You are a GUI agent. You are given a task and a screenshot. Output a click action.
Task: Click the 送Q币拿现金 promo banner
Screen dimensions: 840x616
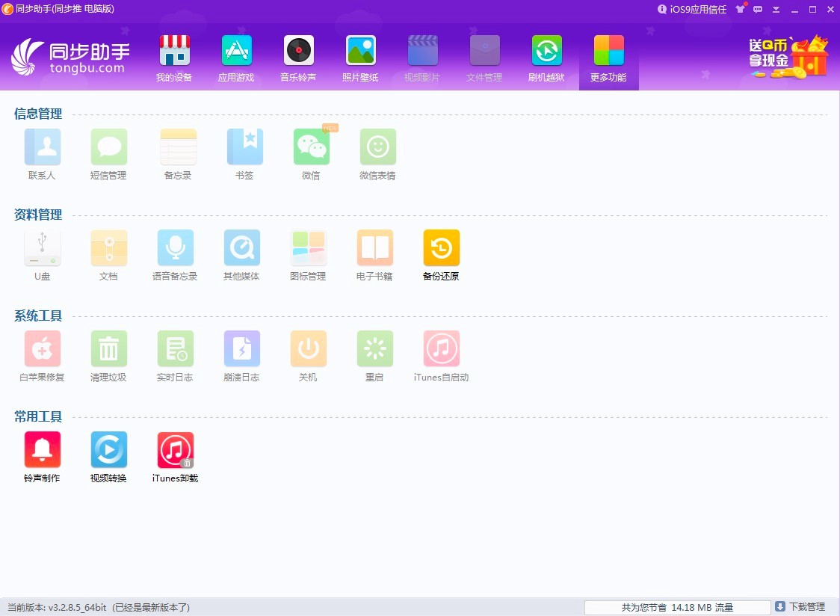point(788,56)
